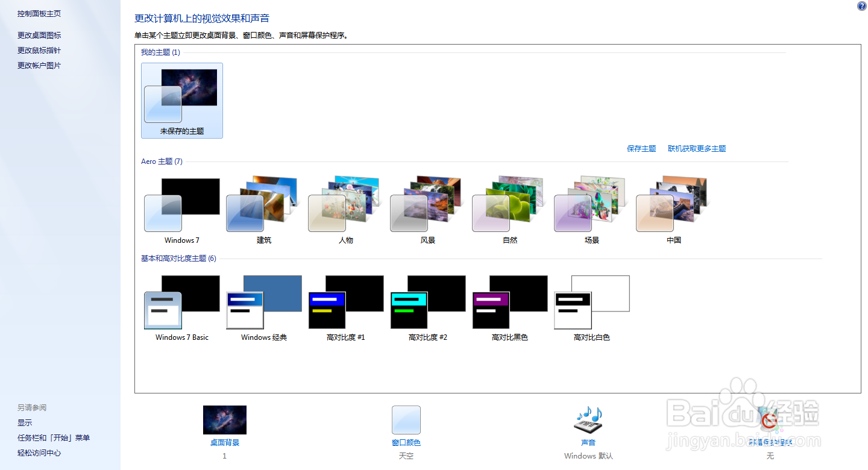This screenshot has width=868, height=470.
Task: Select the 高对比度 #2 theme
Action: (428, 308)
